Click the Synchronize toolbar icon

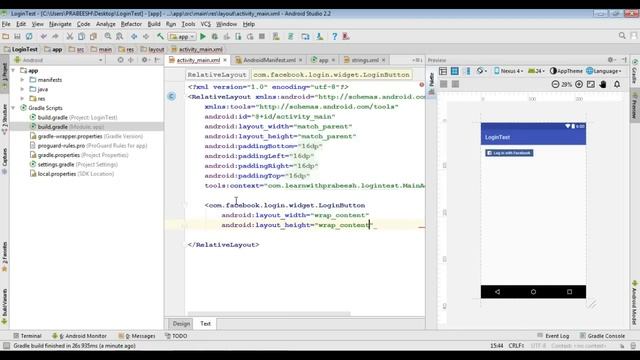point(29,36)
